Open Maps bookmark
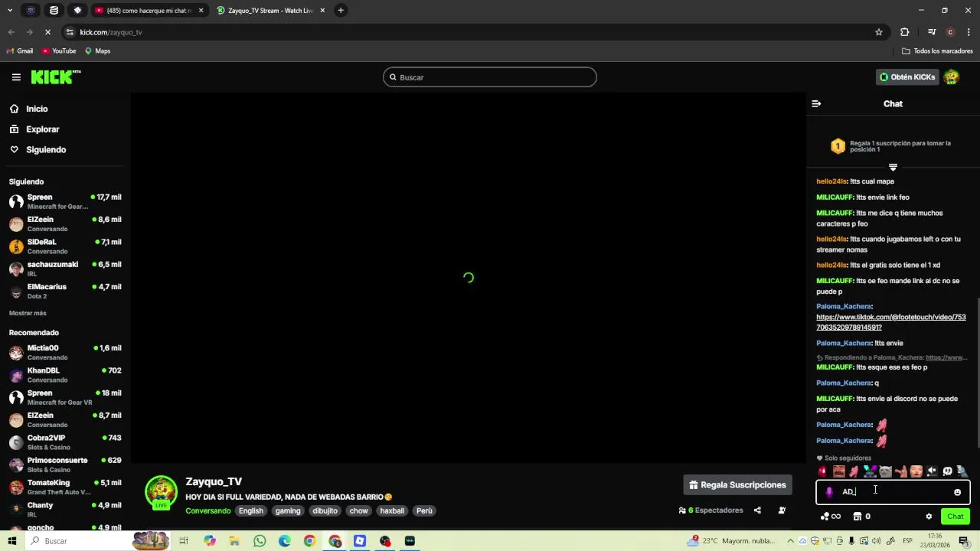 97,51
